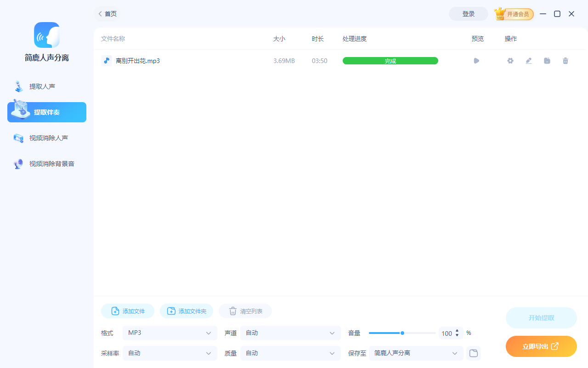Browse the 保存至 destination folder
Screen dimensions: 588x368
pos(473,353)
